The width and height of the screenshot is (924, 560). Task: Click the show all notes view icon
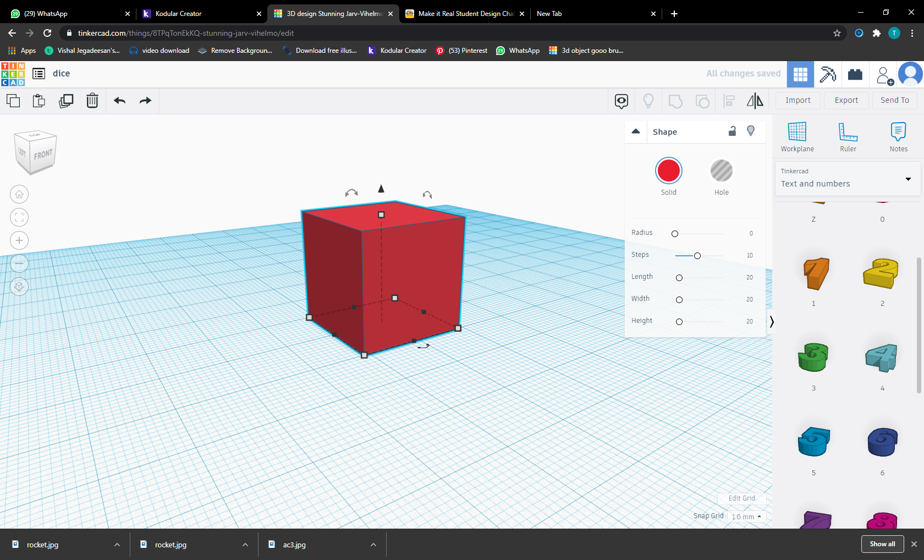click(x=621, y=101)
